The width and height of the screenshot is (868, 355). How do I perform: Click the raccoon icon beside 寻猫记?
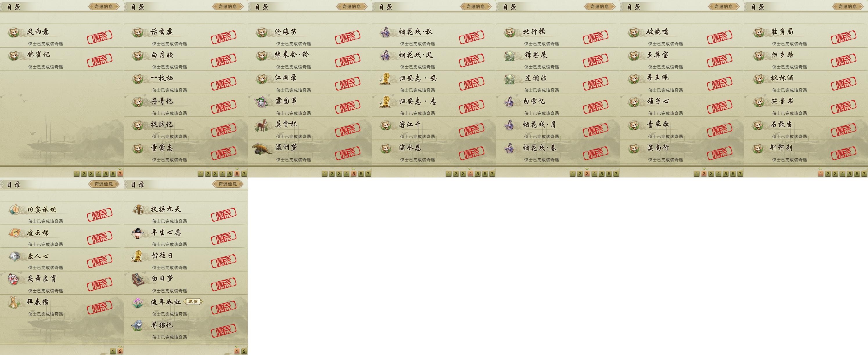139,325
